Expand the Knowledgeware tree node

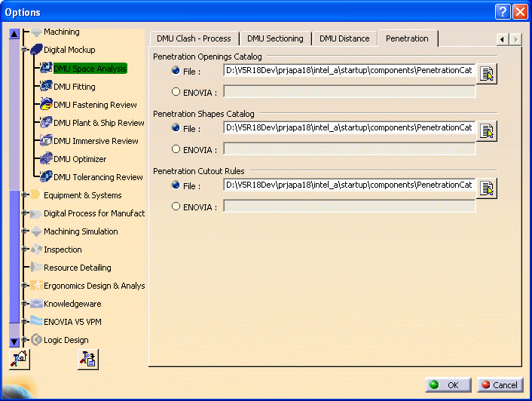(x=25, y=304)
